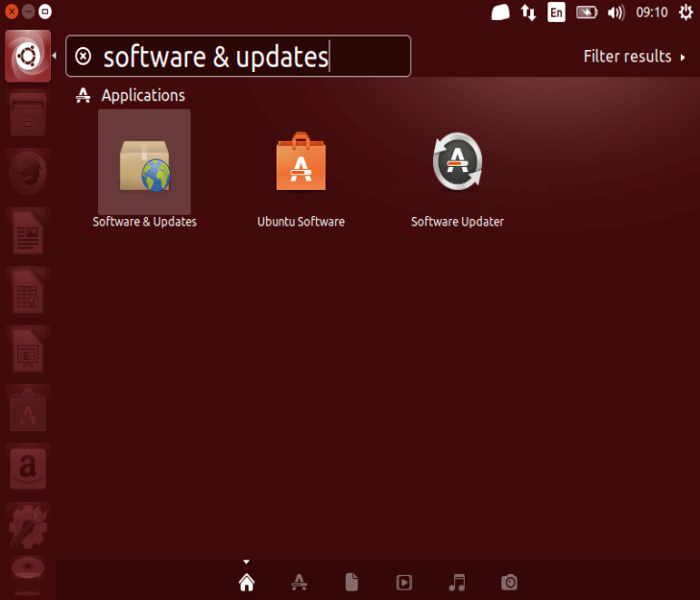Open LibreOffice Calc in launcher
700x600 pixels.
[28, 292]
